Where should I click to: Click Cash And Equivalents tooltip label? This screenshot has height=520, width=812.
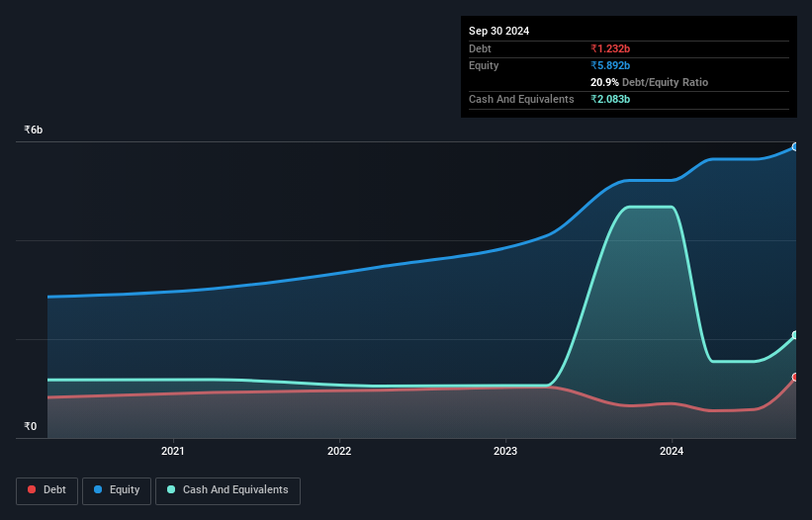coord(521,99)
